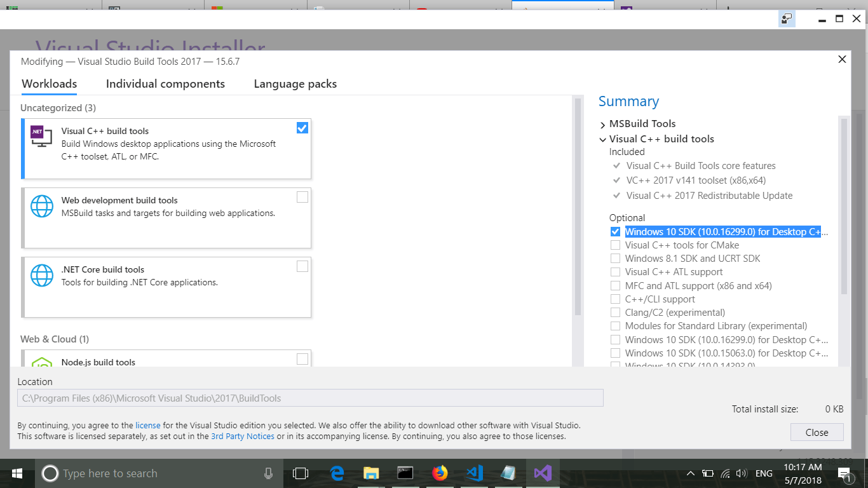Open the 3rd Party Notices link
This screenshot has height=488, width=868.
click(243, 437)
